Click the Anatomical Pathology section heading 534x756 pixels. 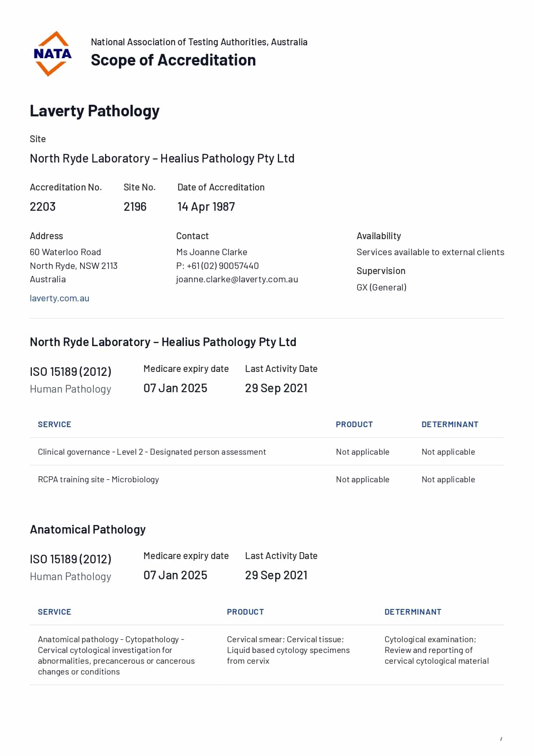click(x=87, y=529)
